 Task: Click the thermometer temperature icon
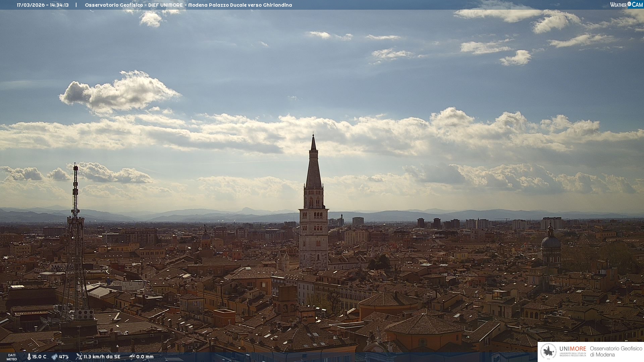(29, 357)
